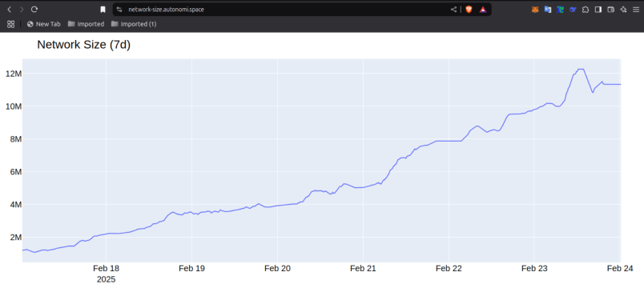This screenshot has width=644, height=288.
Task: Open the MetaMask fox extension
Action: 535,10
